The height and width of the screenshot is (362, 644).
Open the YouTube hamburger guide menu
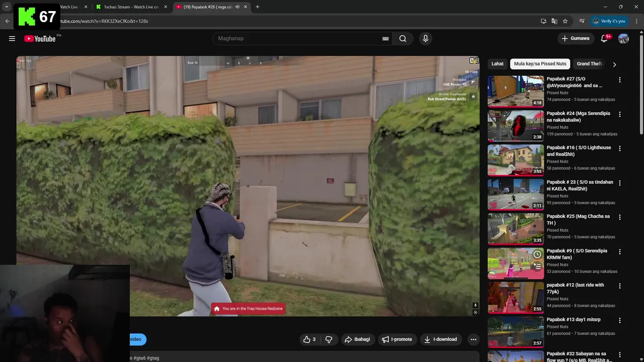point(12,38)
